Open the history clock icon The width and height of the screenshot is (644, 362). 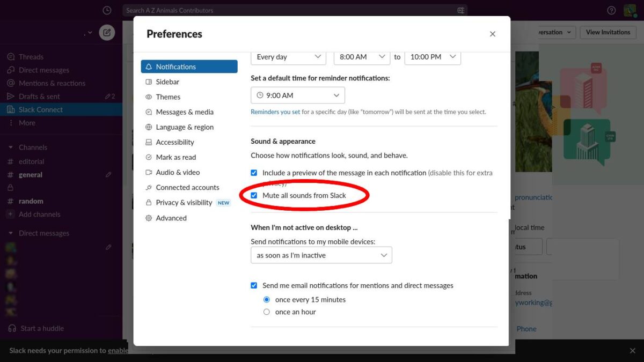pos(107,10)
